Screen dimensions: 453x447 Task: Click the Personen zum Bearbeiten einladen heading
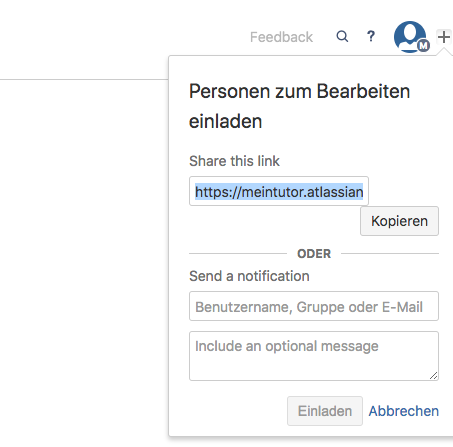tap(299, 106)
